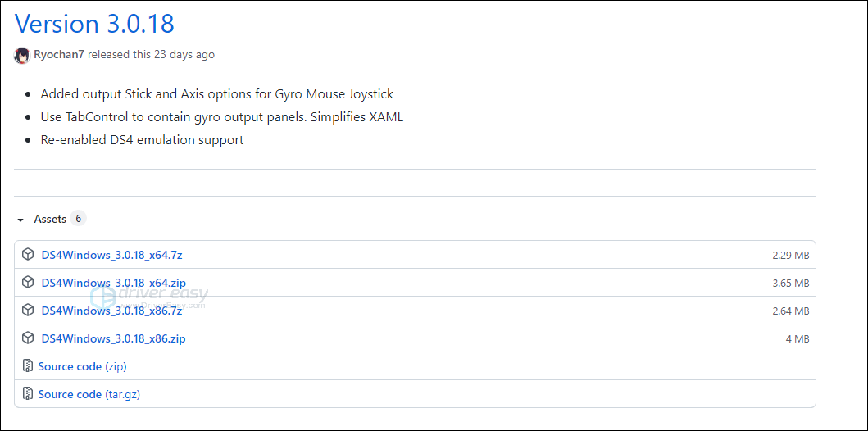
Task: Click the 4 MB file size label
Action: [798, 338]
